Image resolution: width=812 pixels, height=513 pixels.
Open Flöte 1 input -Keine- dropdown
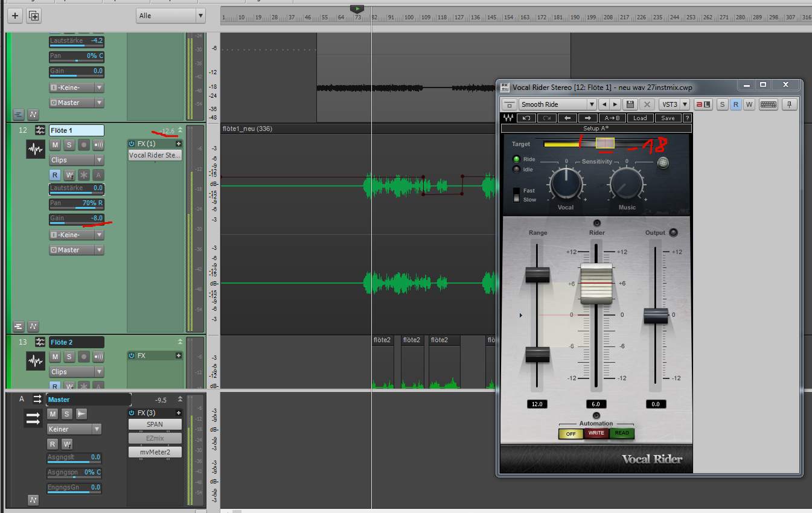click(77, 234)
